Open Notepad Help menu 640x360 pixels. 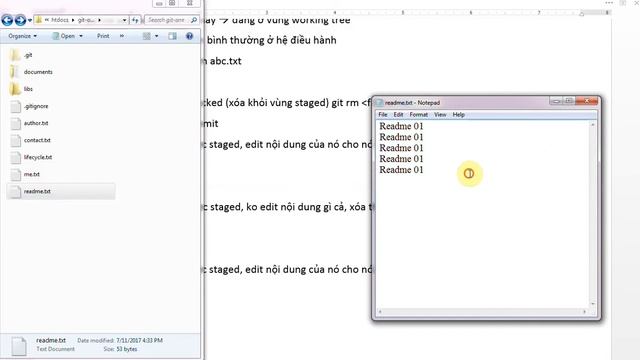[x=459, y=115]
